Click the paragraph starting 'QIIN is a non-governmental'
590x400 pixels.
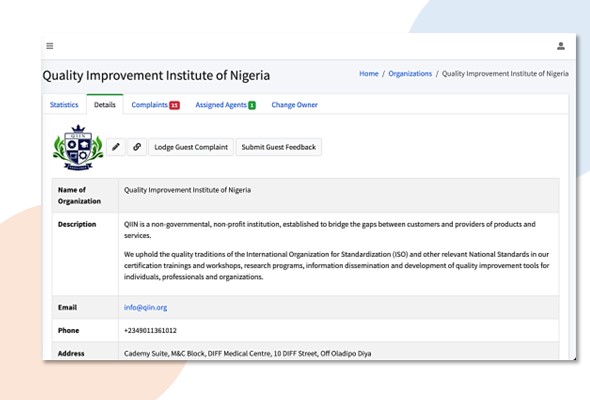coord(330,230)
